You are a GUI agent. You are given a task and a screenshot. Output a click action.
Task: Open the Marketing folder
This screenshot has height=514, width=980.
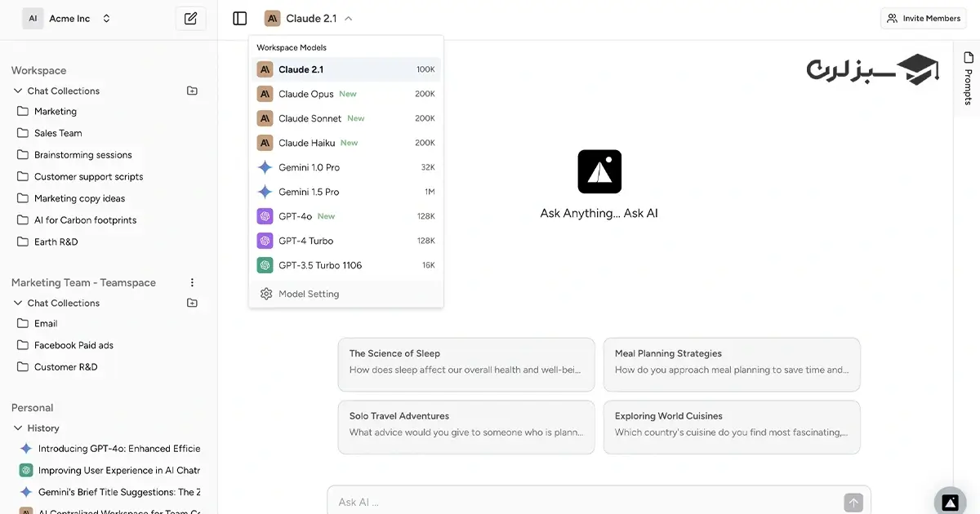coord(56,111)
